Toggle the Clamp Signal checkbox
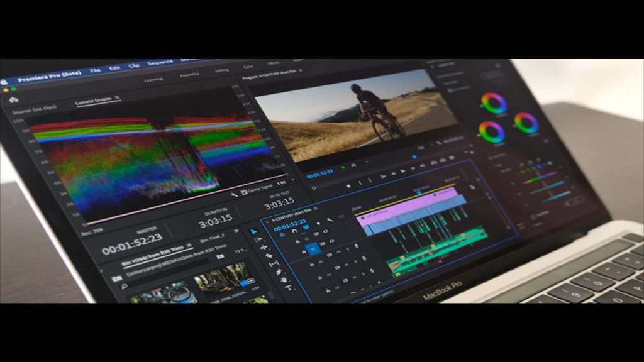The height and width of the screenshot is (362, 644). pos(244,192)
